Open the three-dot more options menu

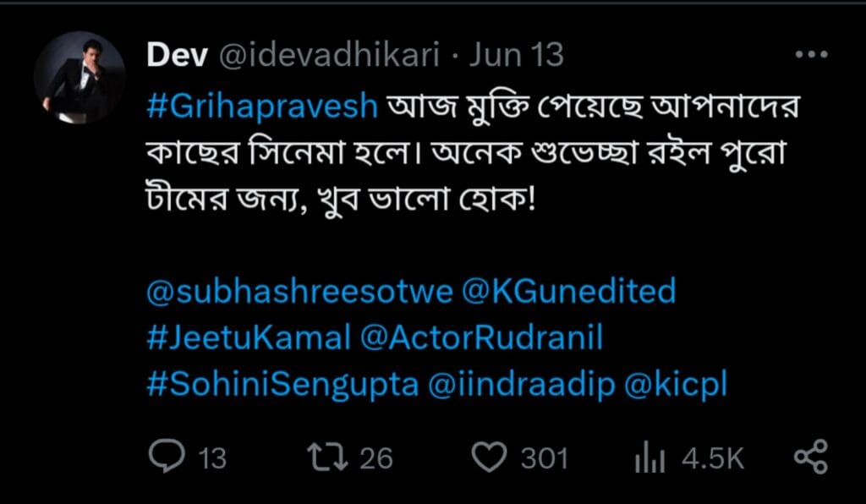point(812,55)
